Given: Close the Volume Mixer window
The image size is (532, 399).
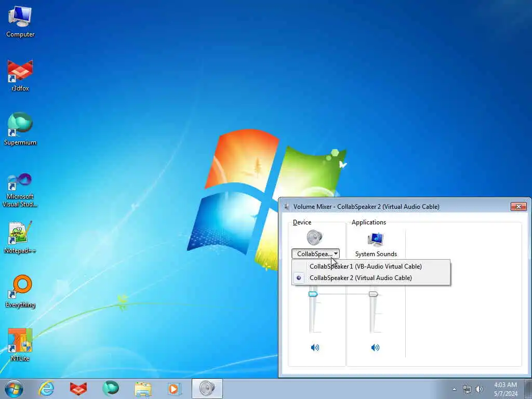Looking at the screenshot, I should point(518,206).
